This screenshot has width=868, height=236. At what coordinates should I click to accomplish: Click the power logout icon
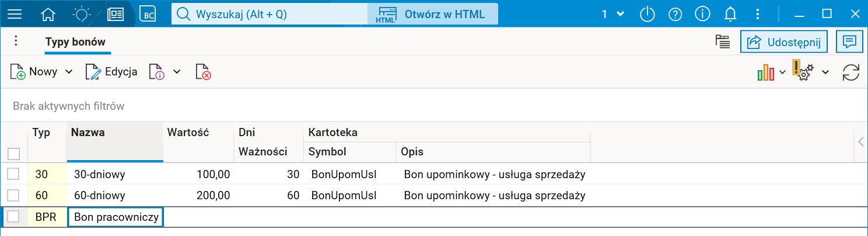point(647,14)
